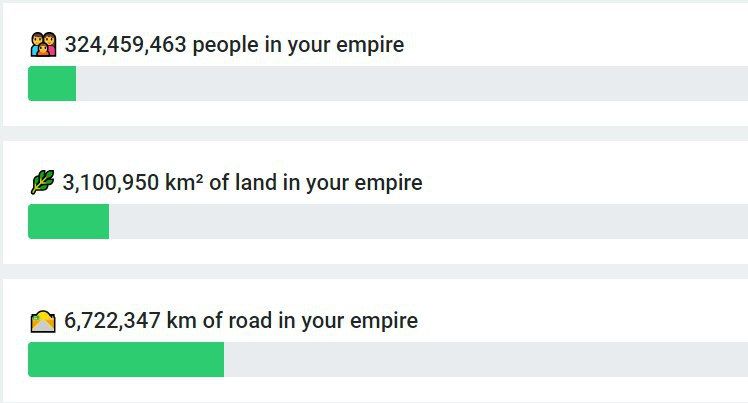This screenshot has width=748, height=403.
Task: Click the right end of the green people bar
Action: [73, 83]
